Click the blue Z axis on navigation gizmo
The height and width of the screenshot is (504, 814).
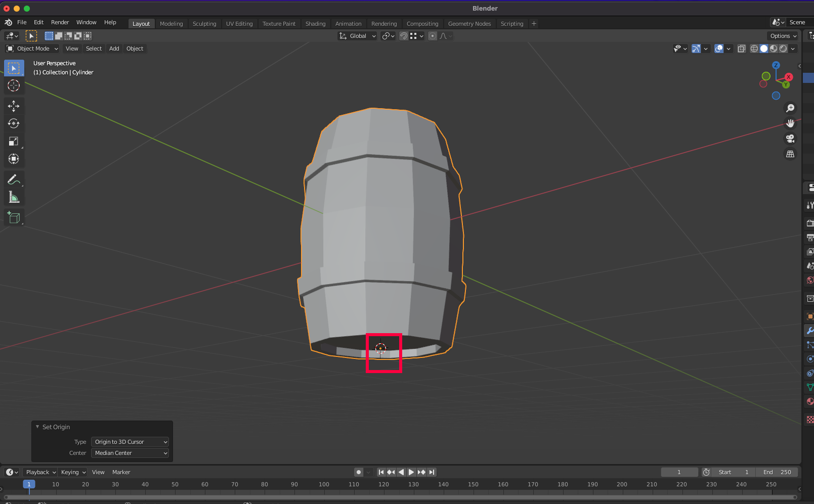(x=776, y=65)
